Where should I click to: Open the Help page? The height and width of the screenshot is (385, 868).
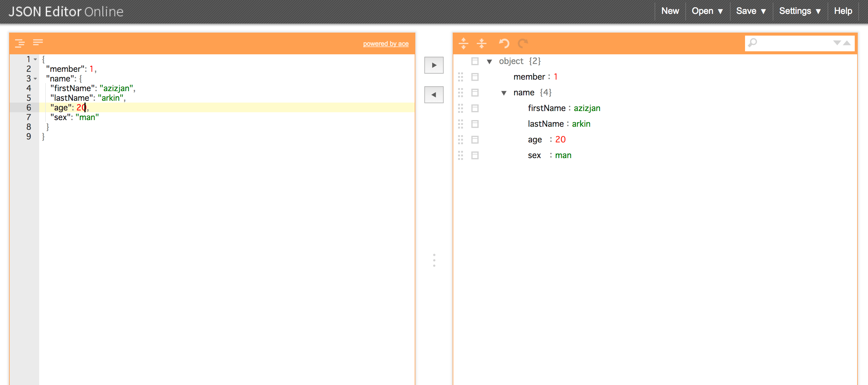click(843, 11)
